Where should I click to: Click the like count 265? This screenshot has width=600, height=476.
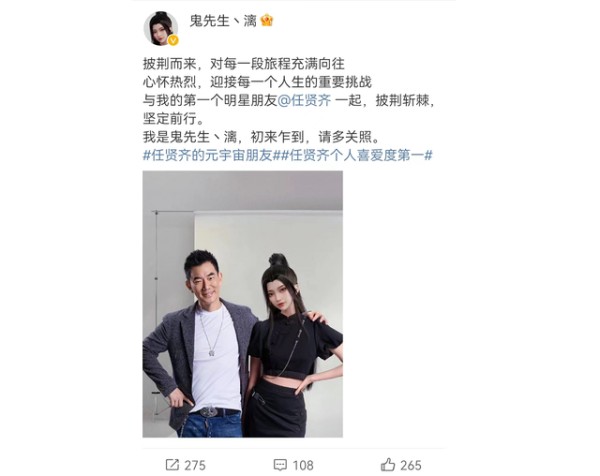[x=411, y=465]
